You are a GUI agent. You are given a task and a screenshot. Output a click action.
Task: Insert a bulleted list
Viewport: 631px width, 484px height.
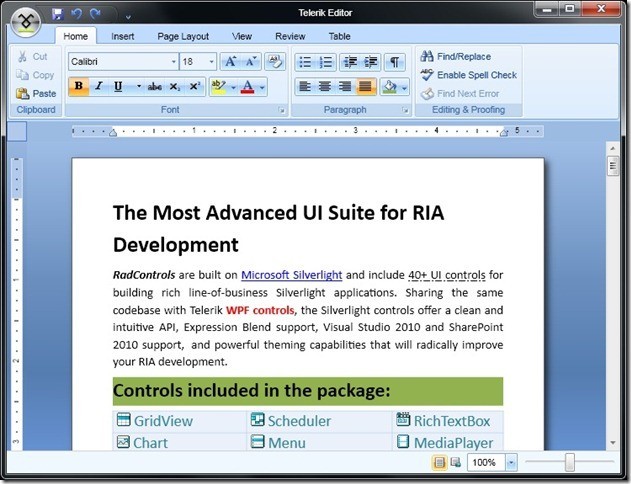[x=305, y=62]
